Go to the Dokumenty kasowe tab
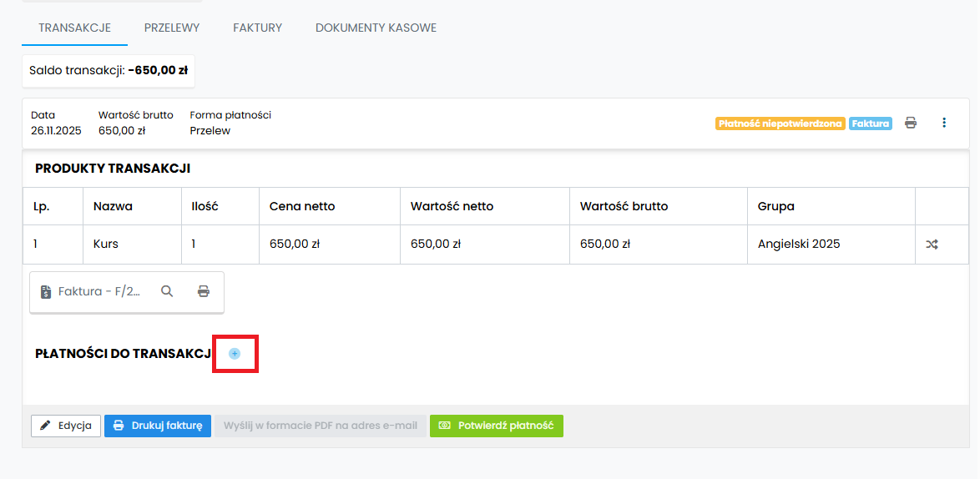Viewport: 980px width, 479px height. pos(376,28)
